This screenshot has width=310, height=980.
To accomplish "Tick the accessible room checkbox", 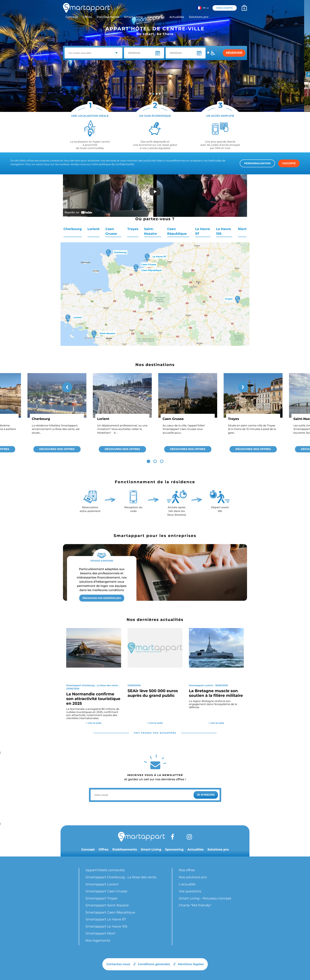I will tap(208, 52).
